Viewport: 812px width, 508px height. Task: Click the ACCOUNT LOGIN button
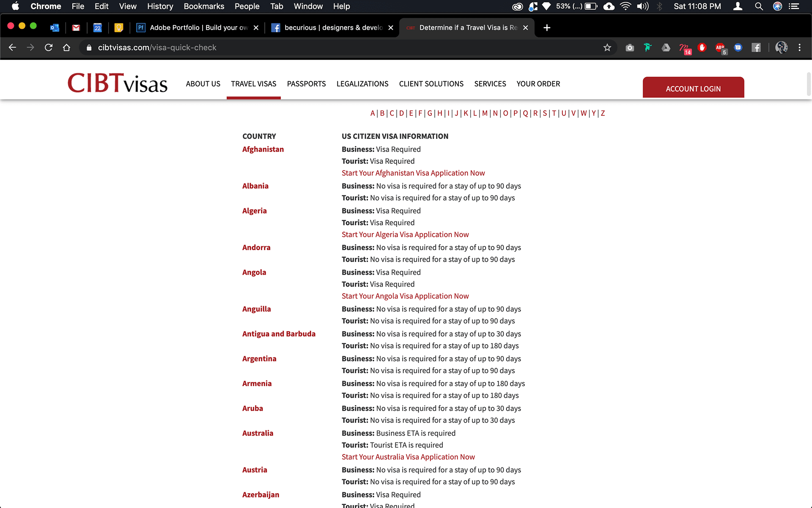point(693,88)
